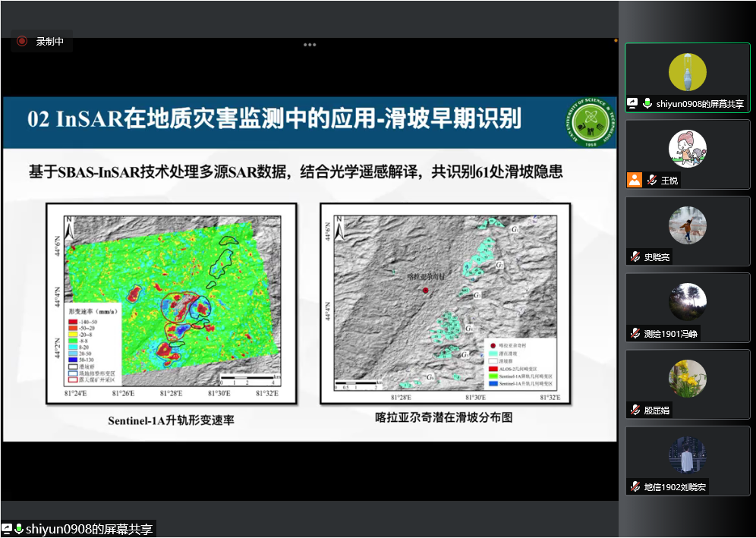756x538 pixels.
Task: Click 殷屈娟's muted microphone icon
Action: [x=635, y=411]
